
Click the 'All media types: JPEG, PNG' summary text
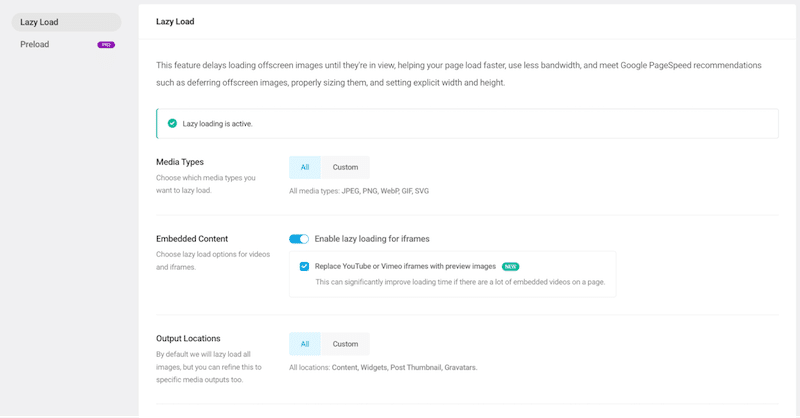pyautogui.click(x=359, y=191)
